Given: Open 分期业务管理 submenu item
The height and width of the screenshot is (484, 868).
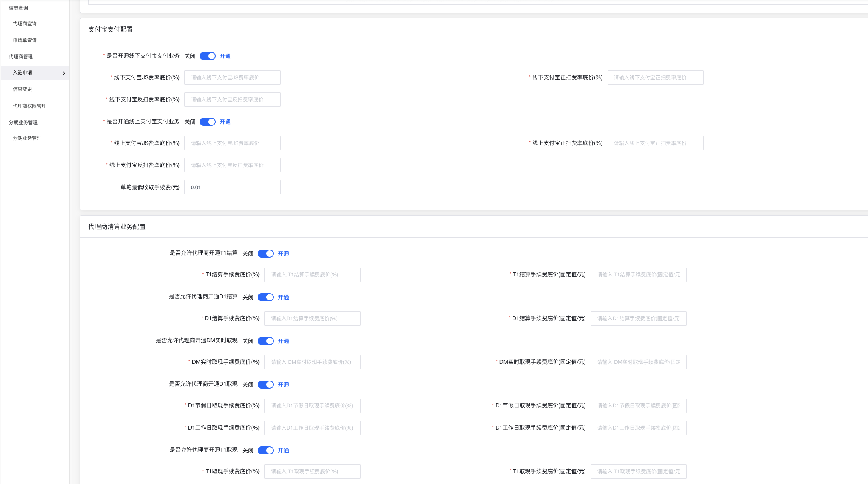Looking at the screenshot, I should click(x=27, y=138).
